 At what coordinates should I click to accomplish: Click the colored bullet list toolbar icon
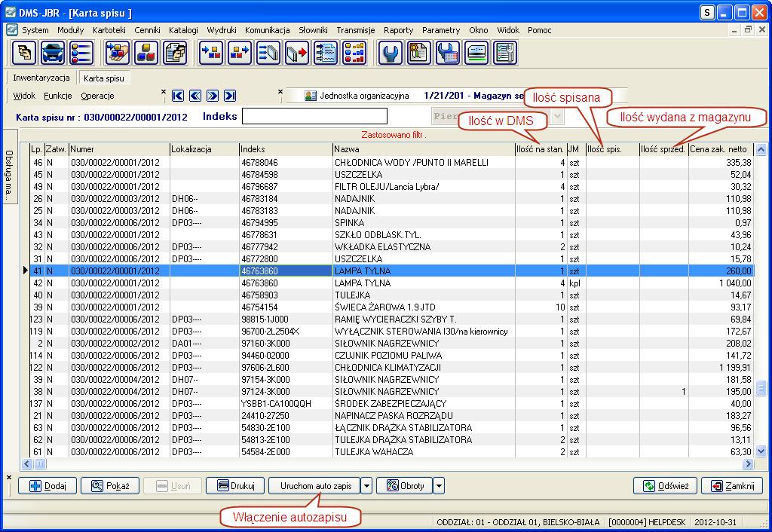81,53
